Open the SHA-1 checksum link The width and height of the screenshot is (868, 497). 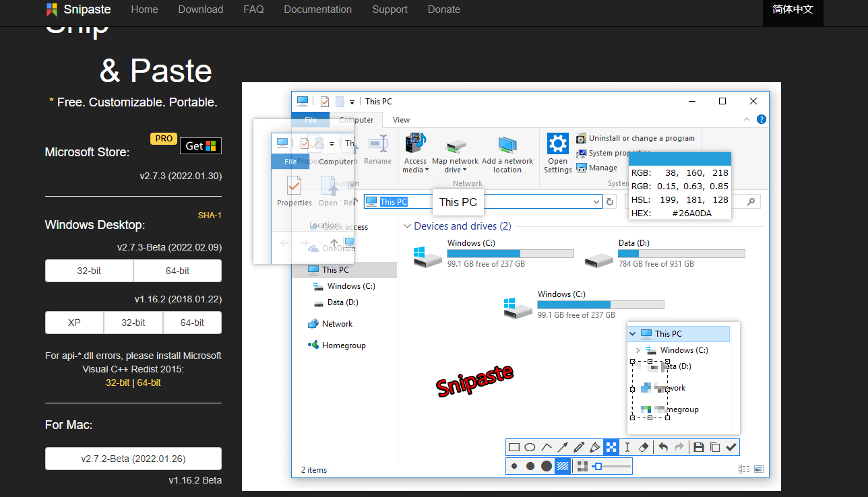(x=210, y=216)
